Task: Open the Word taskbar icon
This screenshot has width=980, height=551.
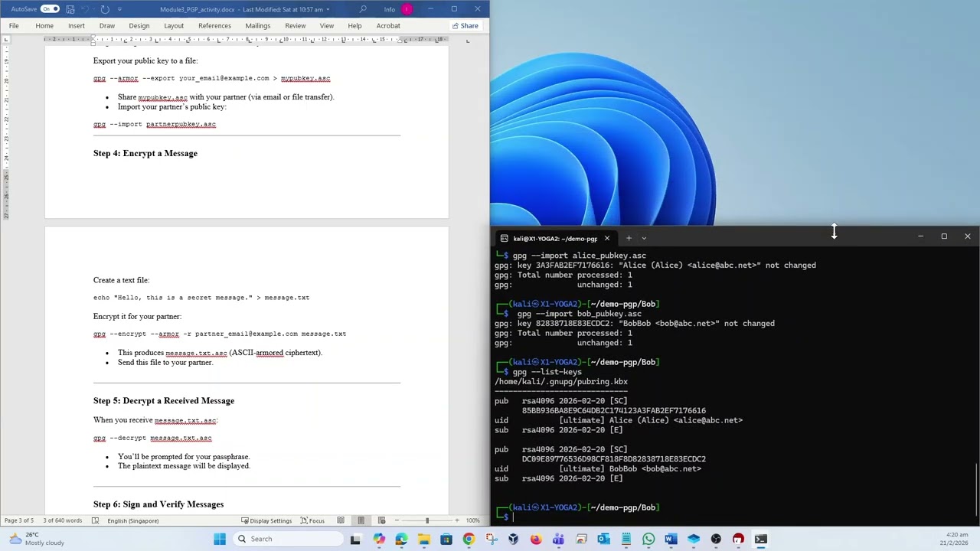Action: pyautogui.click(x=671, y=539)
